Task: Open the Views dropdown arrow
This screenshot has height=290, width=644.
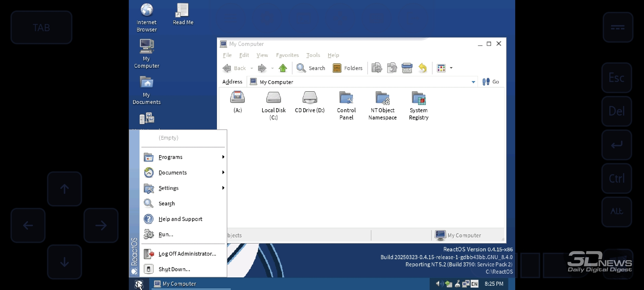Action: (x=451, y=68)
